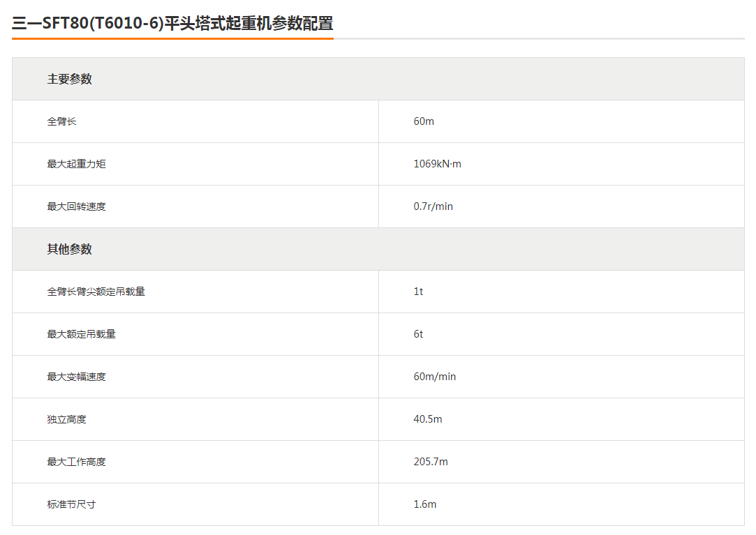Click the 独立高度 label
The width and height of the screenshot is (756, 535).
(x=66, y=419)
